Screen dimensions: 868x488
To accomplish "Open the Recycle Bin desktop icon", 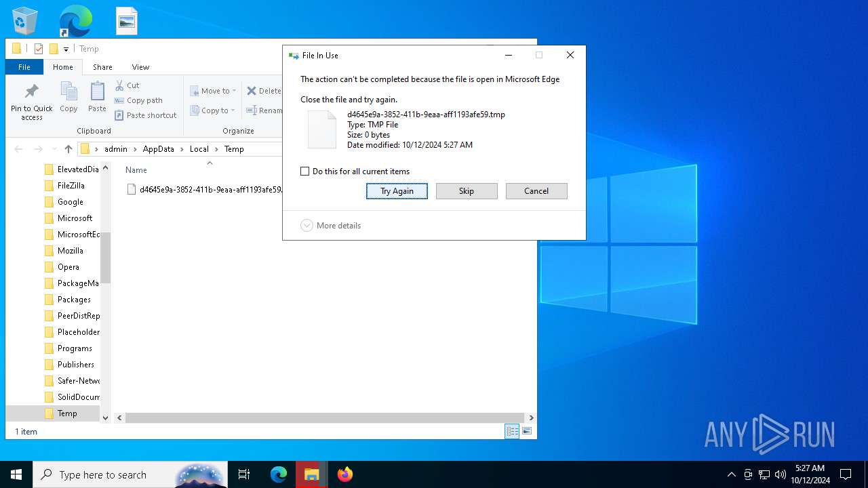I will [25, 20].
